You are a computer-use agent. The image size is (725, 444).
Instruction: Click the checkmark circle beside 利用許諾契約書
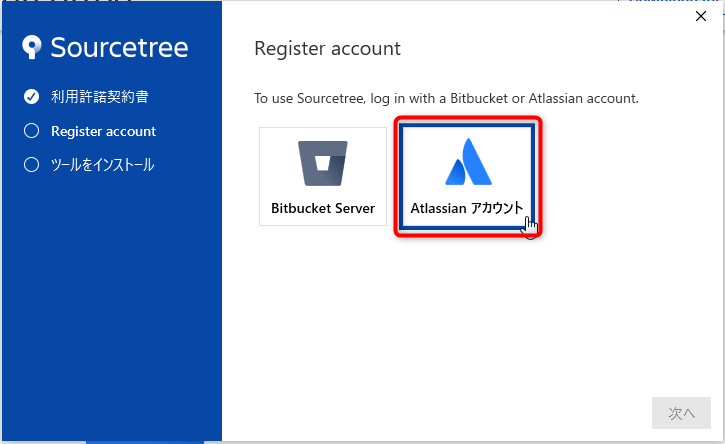(x=31, y=96)
